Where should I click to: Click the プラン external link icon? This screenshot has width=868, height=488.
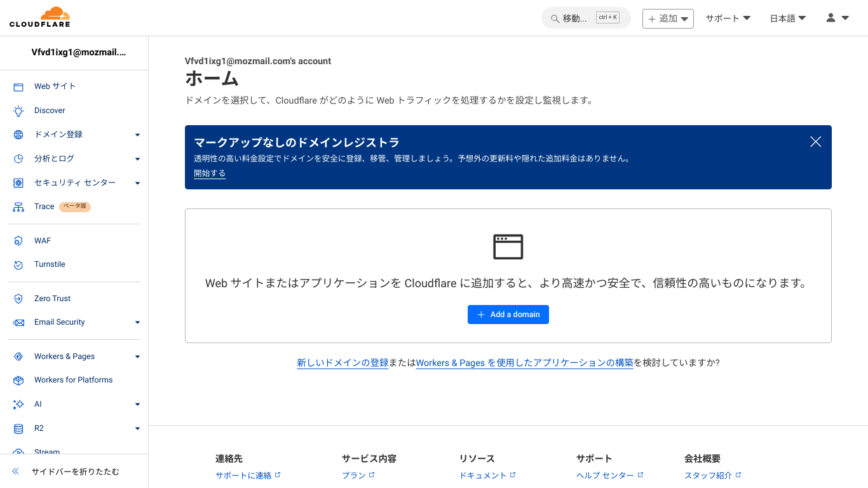tap(372, 475)
